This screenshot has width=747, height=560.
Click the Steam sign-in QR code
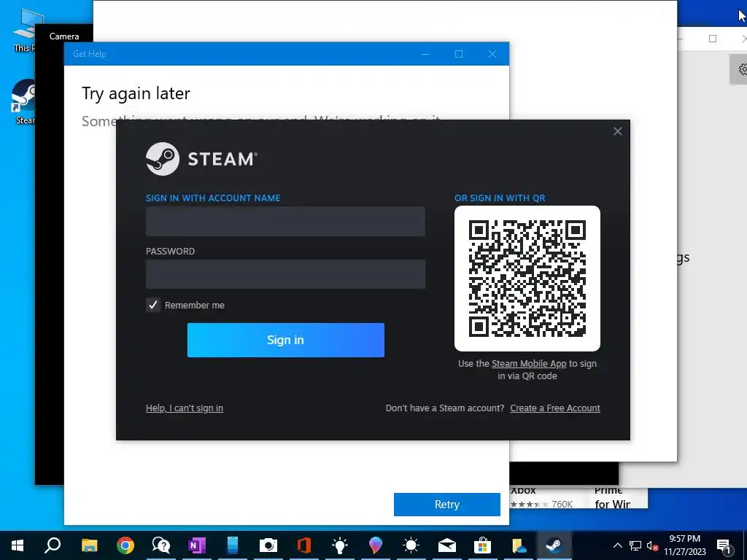coord(527,279)
